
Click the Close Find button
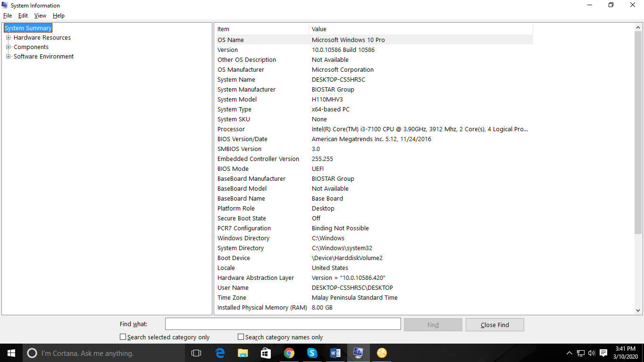coord(494,325)
